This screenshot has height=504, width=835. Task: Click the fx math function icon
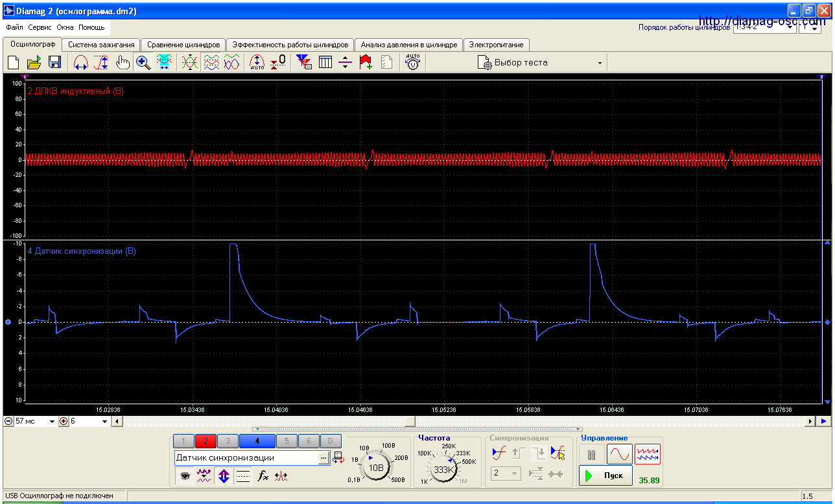tap(263, 476)
